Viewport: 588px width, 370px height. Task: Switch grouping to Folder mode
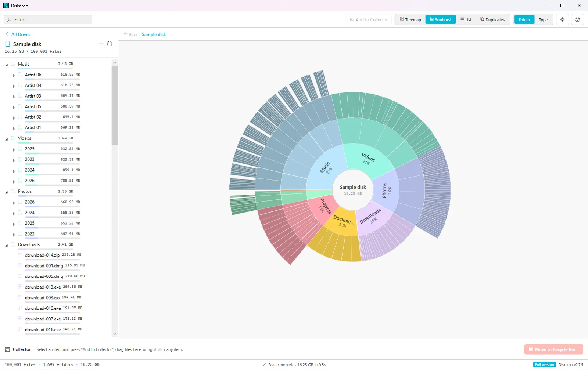[524, 20]
